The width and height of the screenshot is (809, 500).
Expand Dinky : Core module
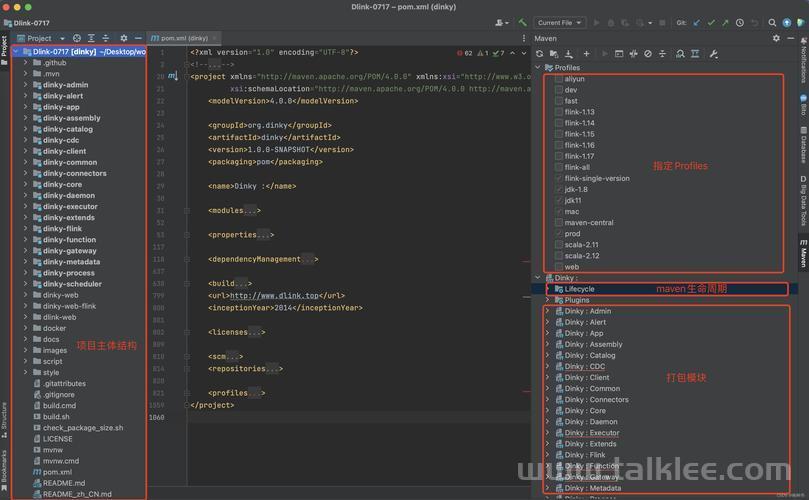(x=547, y=411)
